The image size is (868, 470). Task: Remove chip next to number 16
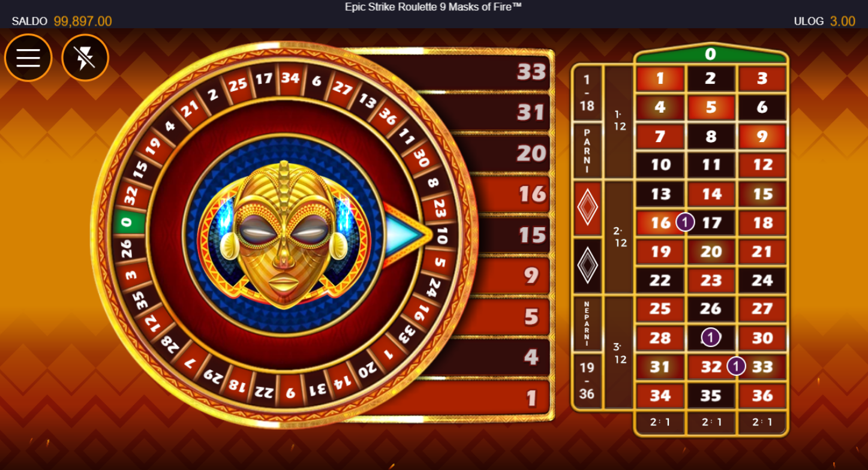coord(685,222)
